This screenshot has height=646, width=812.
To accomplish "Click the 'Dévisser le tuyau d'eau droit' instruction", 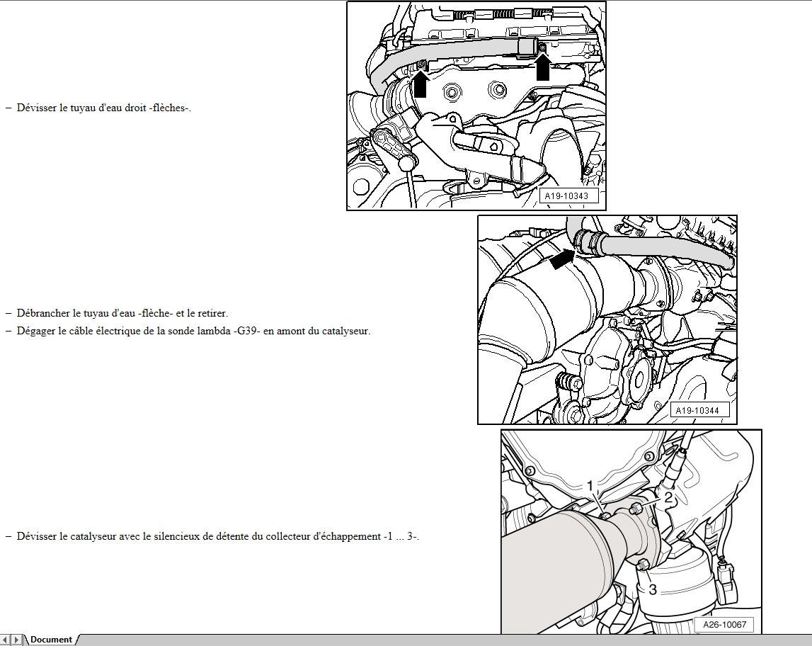I will (x=103, y=108).
